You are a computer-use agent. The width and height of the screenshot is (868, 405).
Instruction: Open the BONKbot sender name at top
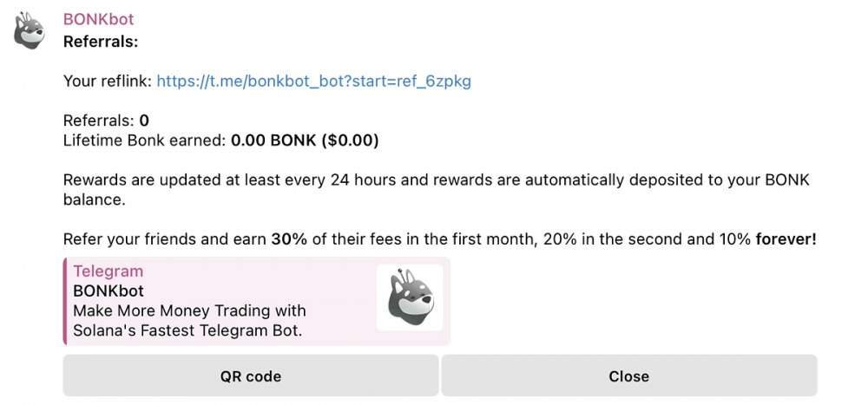99,19
